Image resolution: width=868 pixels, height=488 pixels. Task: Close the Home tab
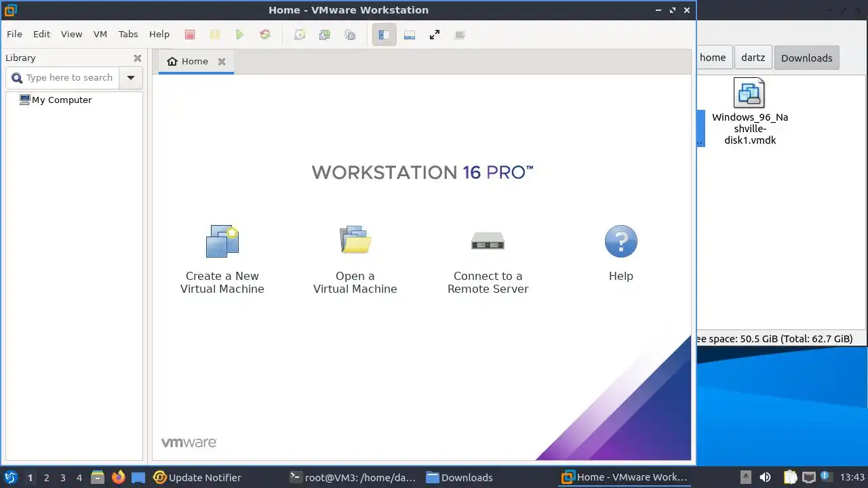coord(222,62)
